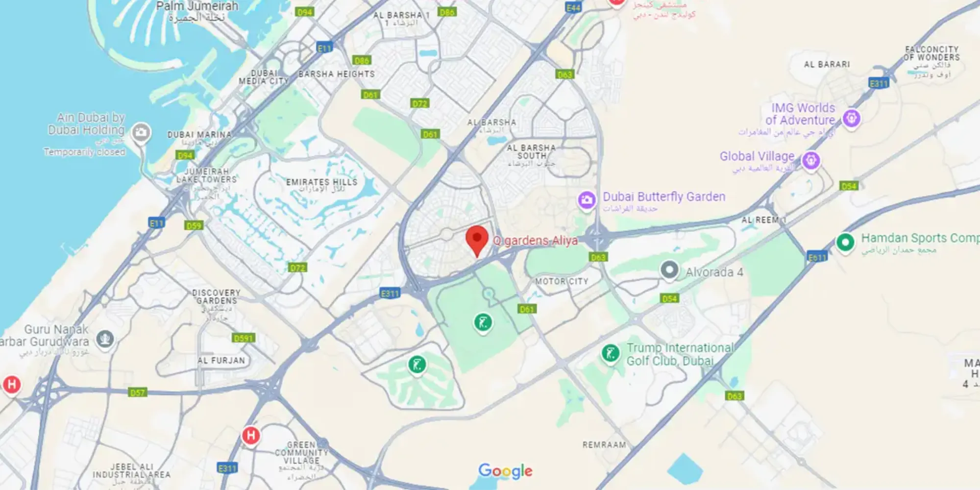980x490 pixels.
Task: Select the Global Village text label
Action: point(757,156)
